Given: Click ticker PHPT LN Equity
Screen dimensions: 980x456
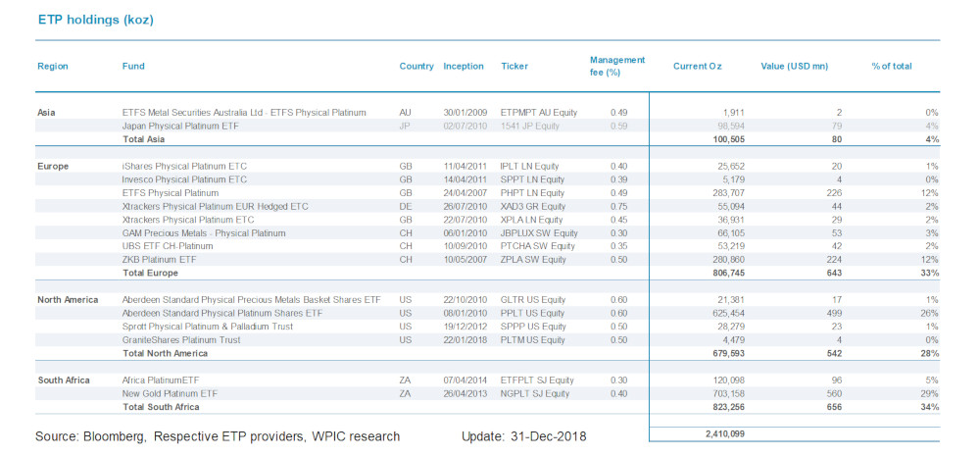Looking at the screenshot, I should point(532,193).
